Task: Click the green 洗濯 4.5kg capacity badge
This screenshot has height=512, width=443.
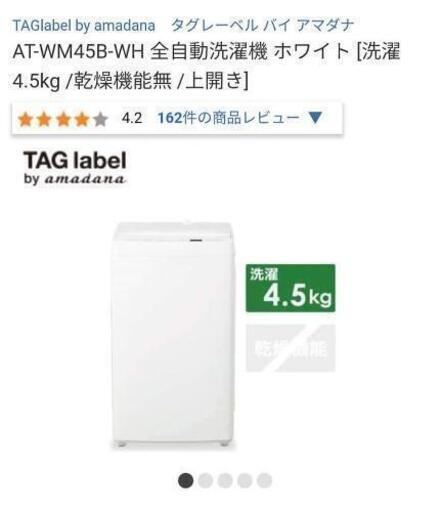Action: tap(290, 288)
